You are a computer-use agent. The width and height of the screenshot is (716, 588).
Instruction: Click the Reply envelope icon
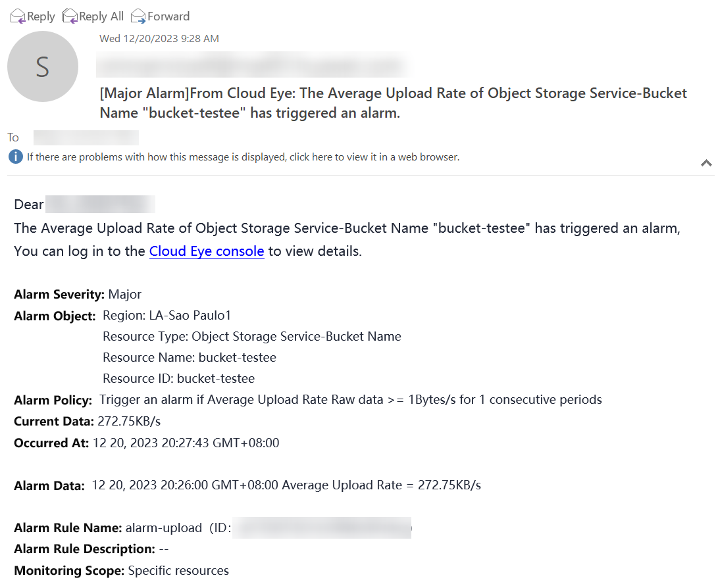tap(18, 16)
